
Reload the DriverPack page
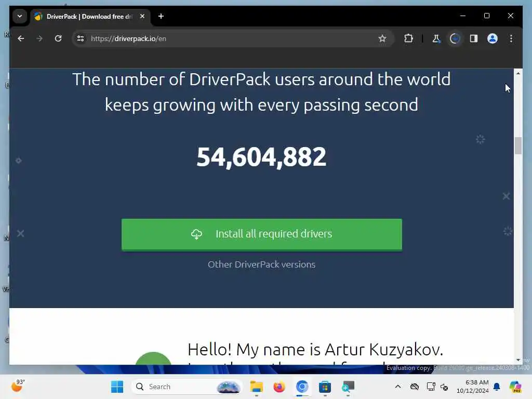tap(58, 38)
